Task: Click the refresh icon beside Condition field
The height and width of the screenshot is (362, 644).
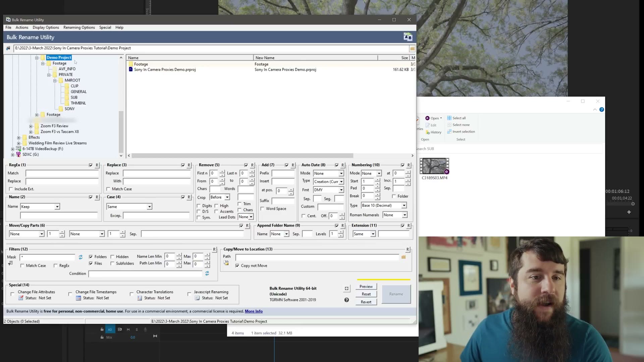Action: coord(207,274)
